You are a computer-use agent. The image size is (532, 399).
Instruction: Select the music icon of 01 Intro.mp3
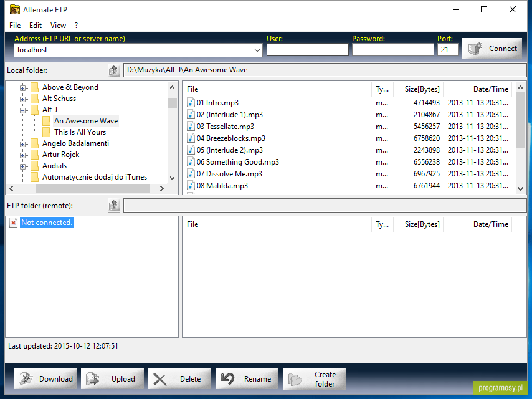pyautogui.click(x=191, y=102)
